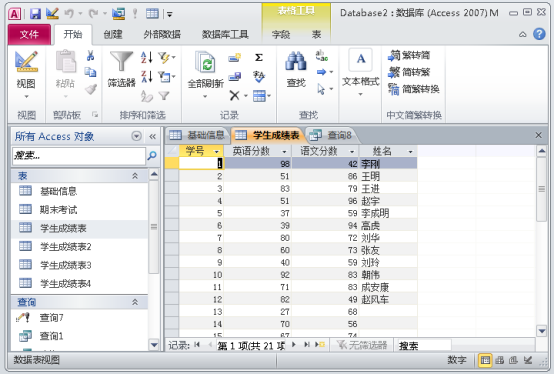Click the Save icon in quick access toolbar
This screenshot has width=554, height=374.
(x=35, y=14)
